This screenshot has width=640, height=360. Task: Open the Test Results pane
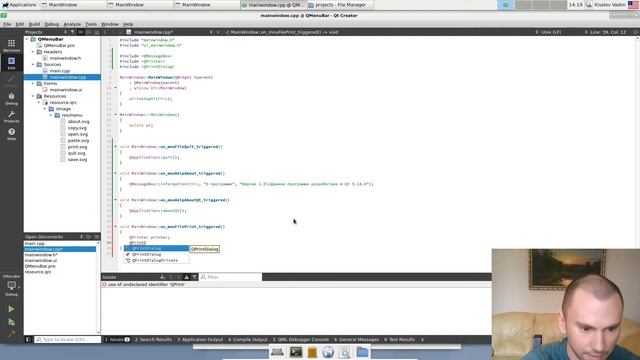[399, 339]
